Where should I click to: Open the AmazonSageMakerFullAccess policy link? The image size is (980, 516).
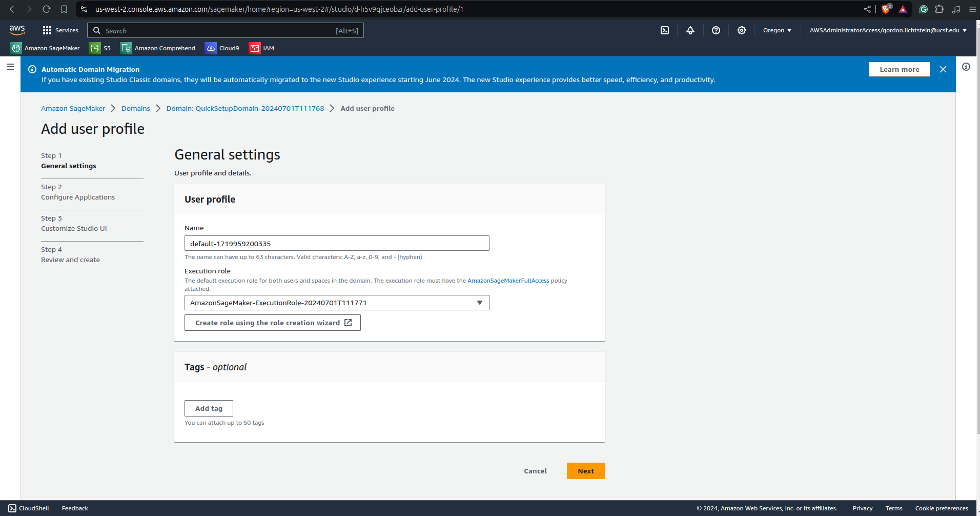pyautogui.click(x=508, y=281)
